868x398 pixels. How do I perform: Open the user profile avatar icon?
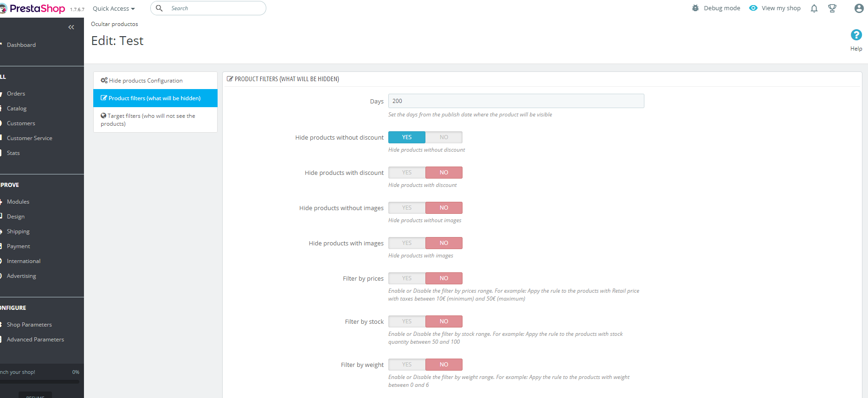coord(859,8)
